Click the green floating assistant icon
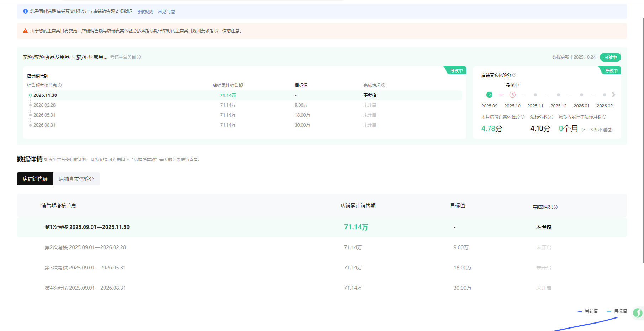 637,313
